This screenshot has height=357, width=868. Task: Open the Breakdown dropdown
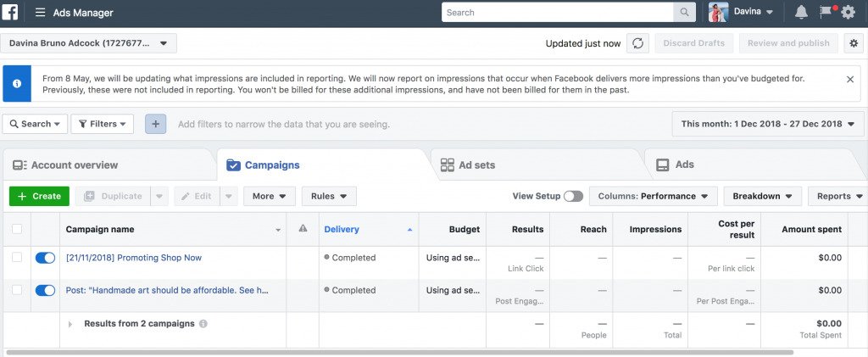(762, 196)
